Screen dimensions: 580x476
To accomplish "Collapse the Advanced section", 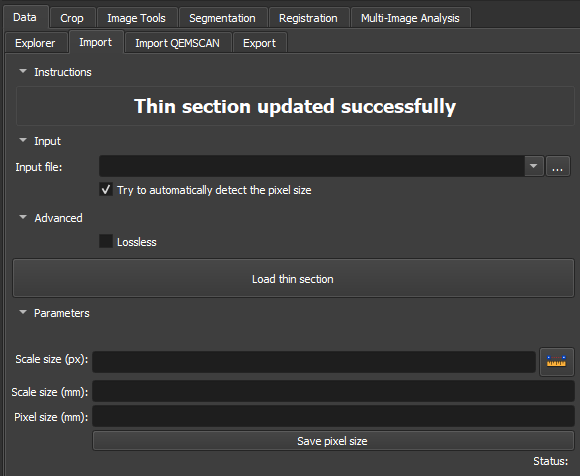I will [x=23, y=217].
